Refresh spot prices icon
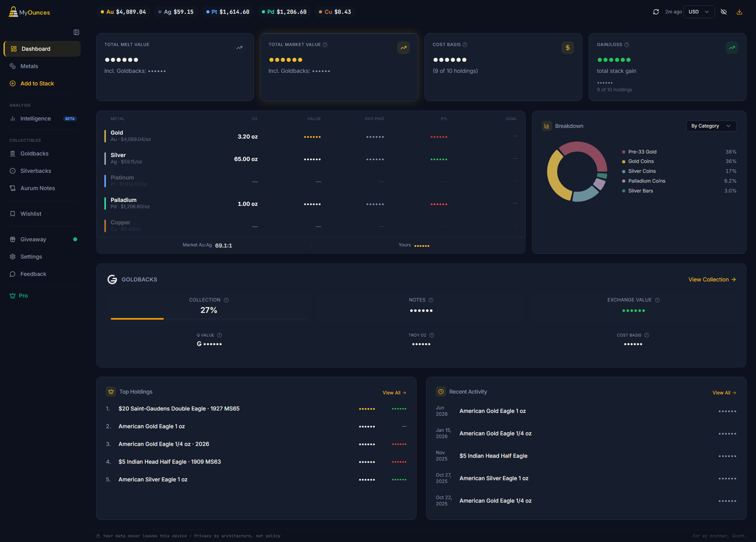 [656, 12]
